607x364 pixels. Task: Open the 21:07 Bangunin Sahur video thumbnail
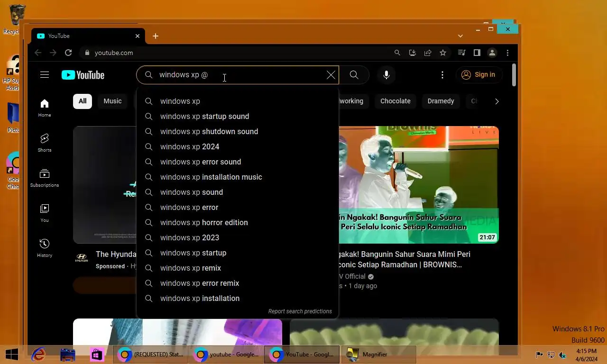419,185
